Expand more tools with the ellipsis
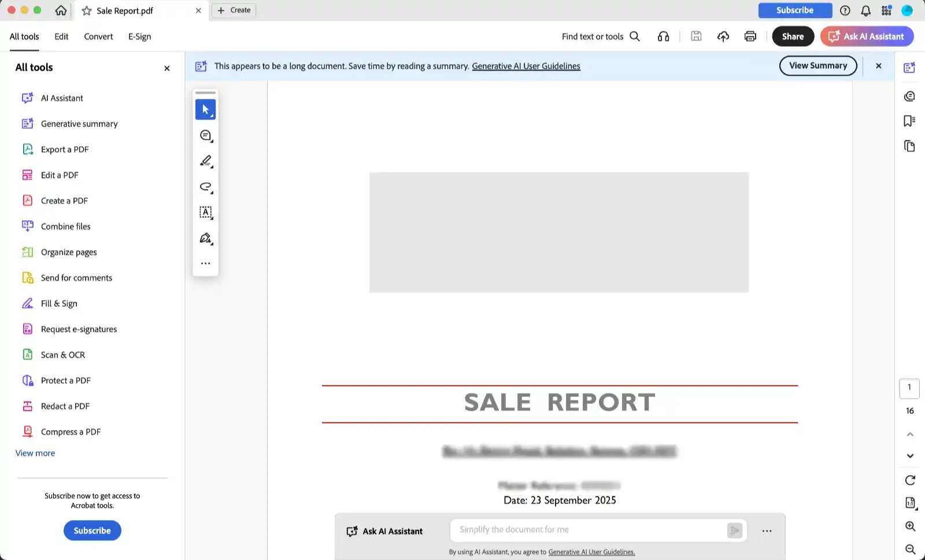Image resolution: width=925 pixels, height=560 pixels. tap(205, 264)
